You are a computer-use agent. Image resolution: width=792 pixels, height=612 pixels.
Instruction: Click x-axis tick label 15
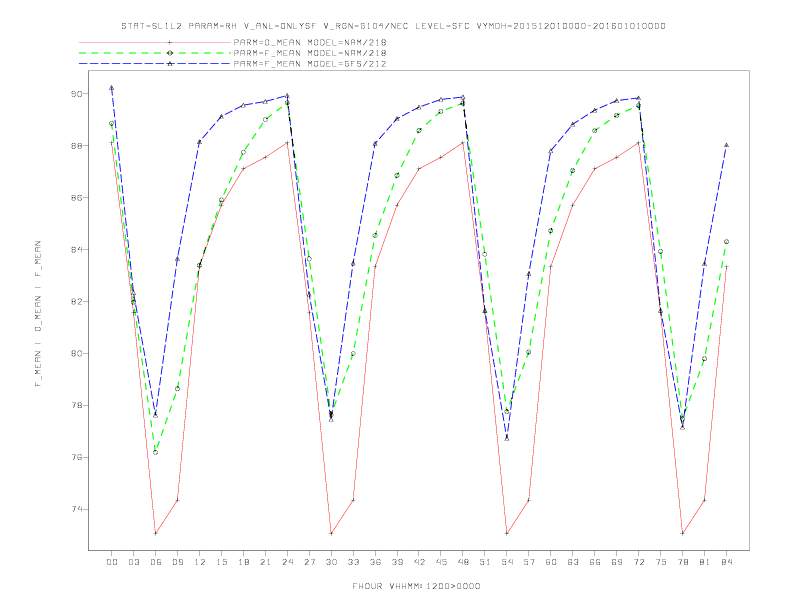coord(221,562)
